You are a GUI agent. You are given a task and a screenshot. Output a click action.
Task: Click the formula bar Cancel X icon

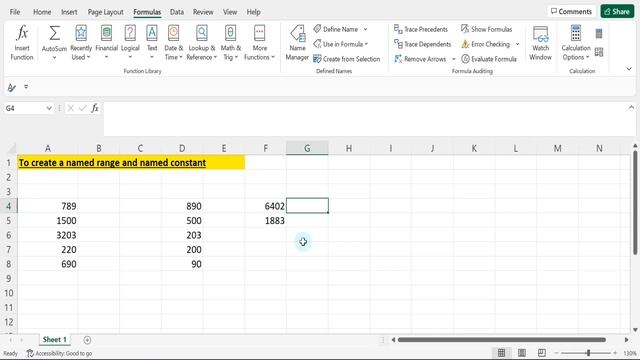71,108
